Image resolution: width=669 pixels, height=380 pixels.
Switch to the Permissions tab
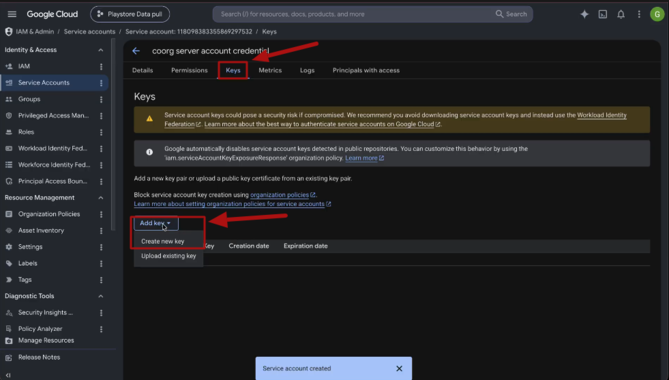click(x=189, y=70)
